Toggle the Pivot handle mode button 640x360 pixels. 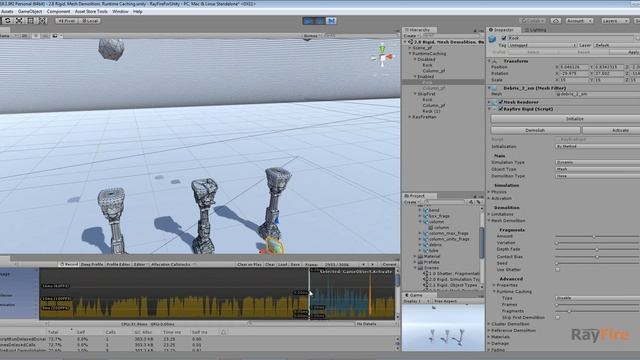67,20
